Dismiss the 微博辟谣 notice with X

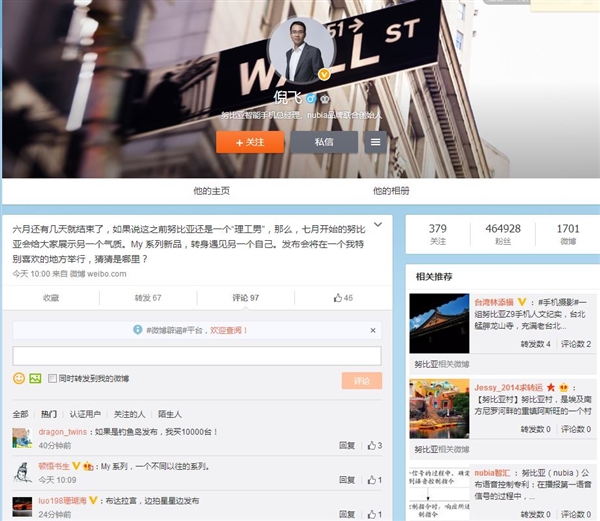373,330
